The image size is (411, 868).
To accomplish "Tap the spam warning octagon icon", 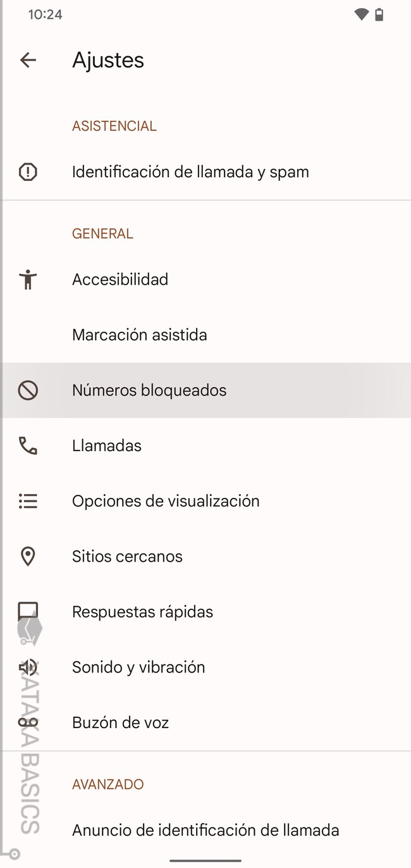I will pyautogui.click(x=28, y=172).
